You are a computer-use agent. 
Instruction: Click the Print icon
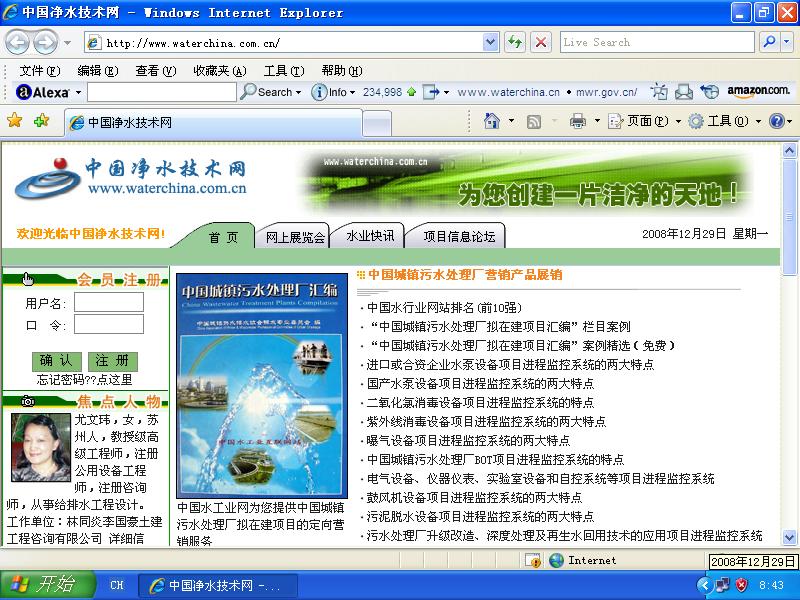[578, 121]
